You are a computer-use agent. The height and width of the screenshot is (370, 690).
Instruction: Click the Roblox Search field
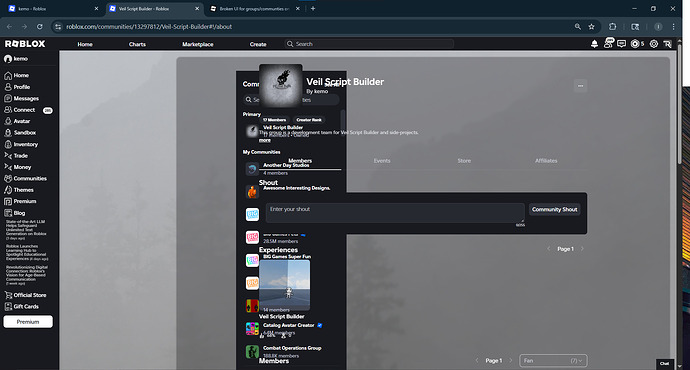click(369, 44)
